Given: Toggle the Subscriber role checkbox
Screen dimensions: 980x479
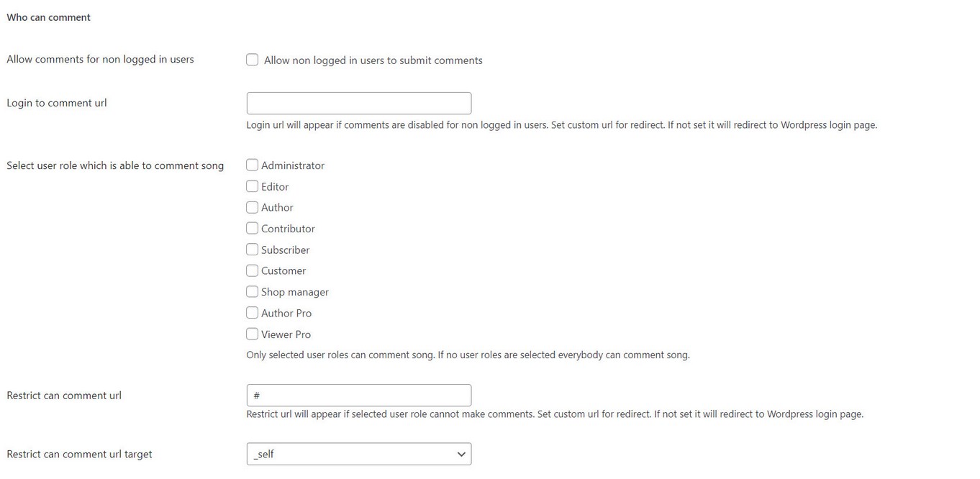Looking at the screenshot, I should (x=253, y=250).
